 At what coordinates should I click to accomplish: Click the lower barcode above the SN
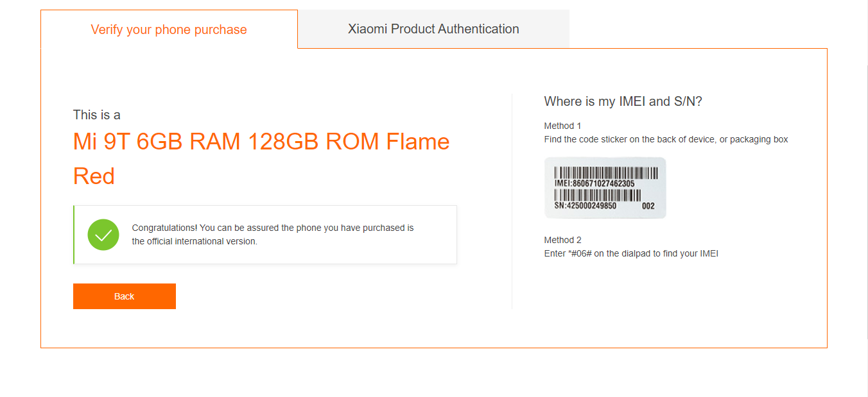point(597,196)
